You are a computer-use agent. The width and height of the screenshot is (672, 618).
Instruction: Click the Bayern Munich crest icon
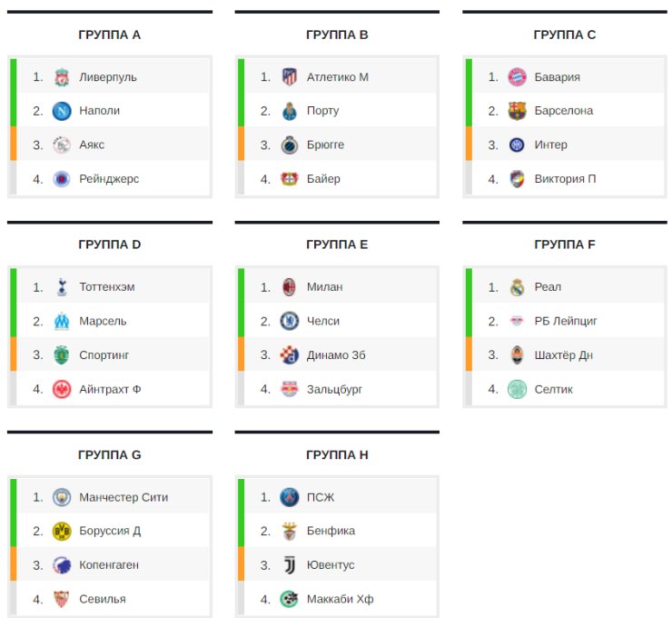tap(517, 77)
